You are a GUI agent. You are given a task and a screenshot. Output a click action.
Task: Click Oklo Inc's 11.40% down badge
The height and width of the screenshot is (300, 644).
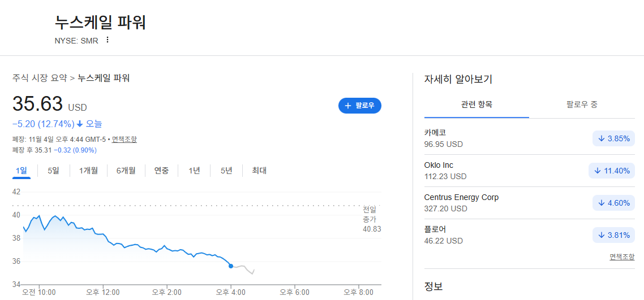pos(612,171)
